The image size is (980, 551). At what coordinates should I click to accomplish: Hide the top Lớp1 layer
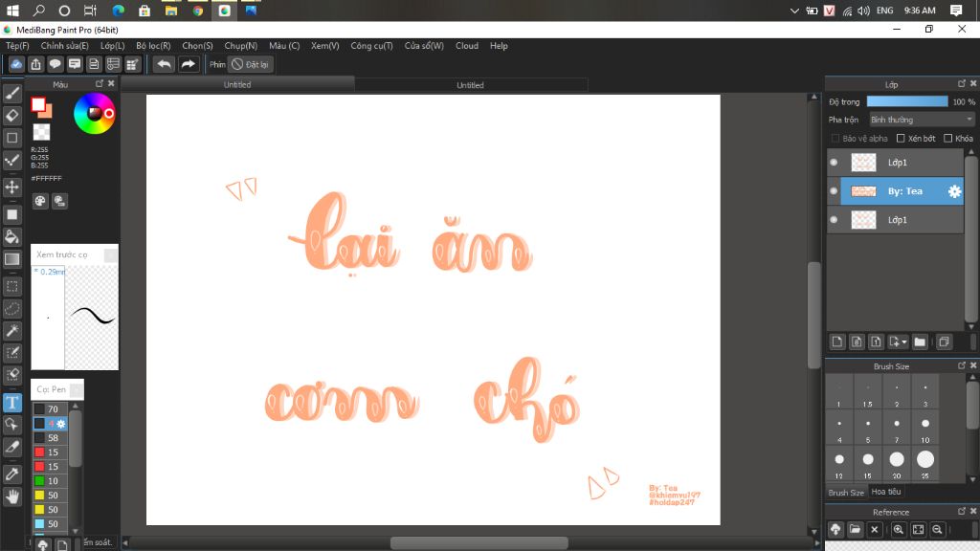point(834,163)
